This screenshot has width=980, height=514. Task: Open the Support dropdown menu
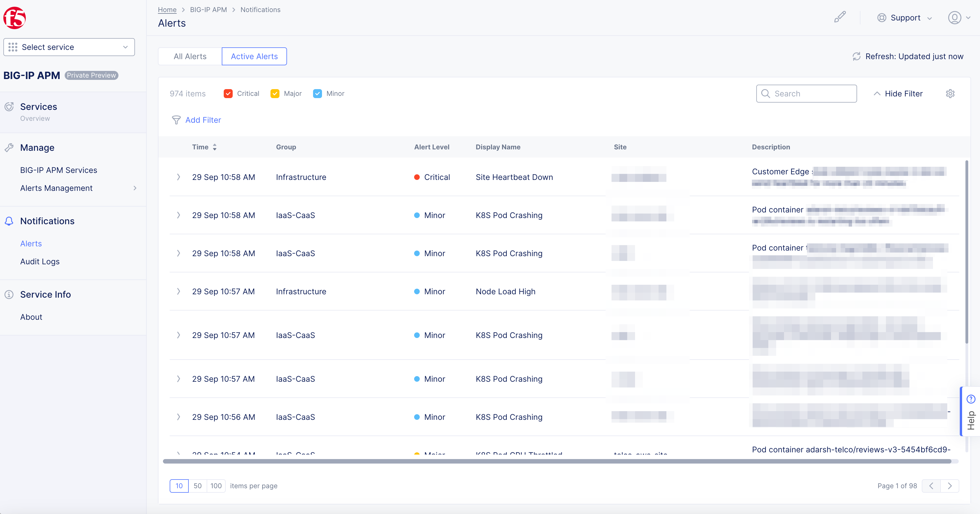point(905,18)
